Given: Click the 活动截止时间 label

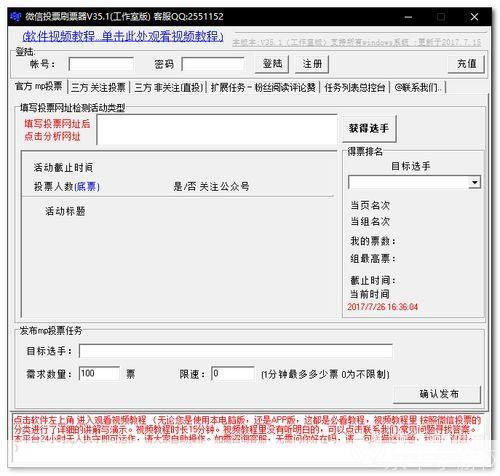Looking at the screenshot, I should tap(63, 168).
